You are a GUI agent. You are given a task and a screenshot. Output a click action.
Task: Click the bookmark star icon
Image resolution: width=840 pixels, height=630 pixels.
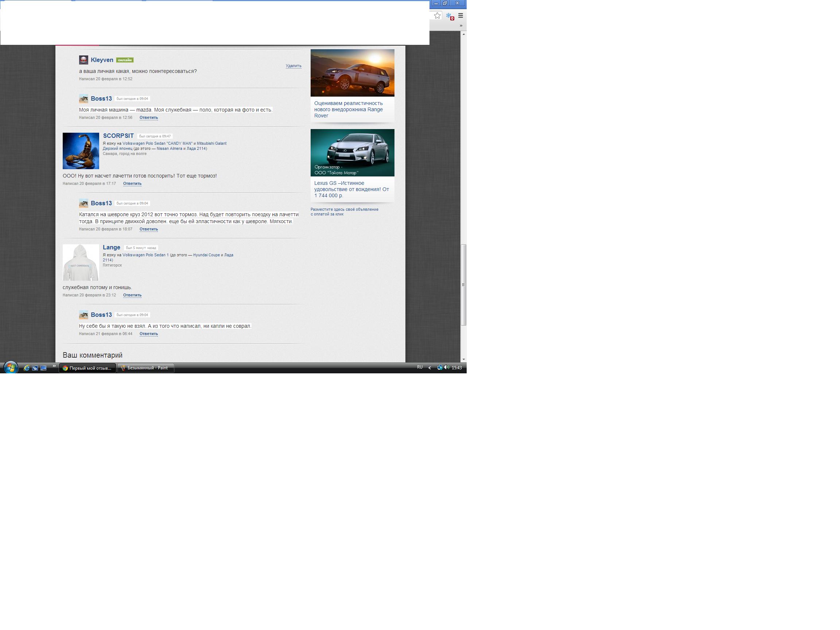(437, 16)
